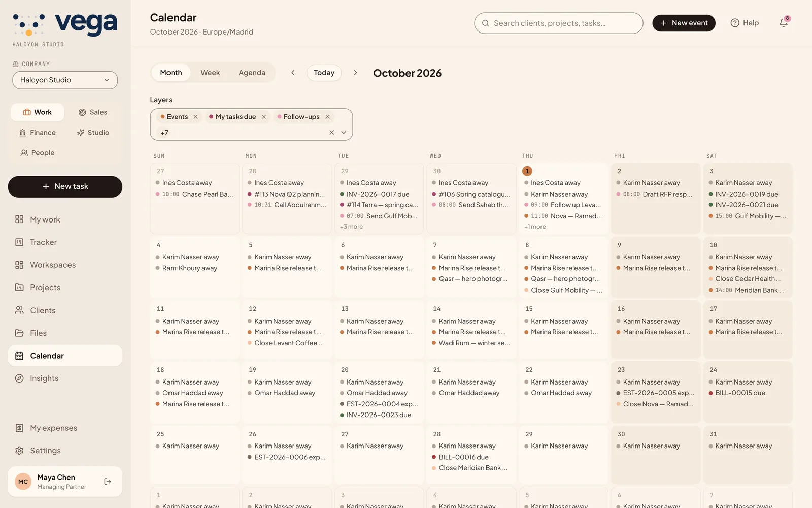Viewport: 812px width, 508px height.
Task: Switch to Week view
Action: tap(210, 73)
